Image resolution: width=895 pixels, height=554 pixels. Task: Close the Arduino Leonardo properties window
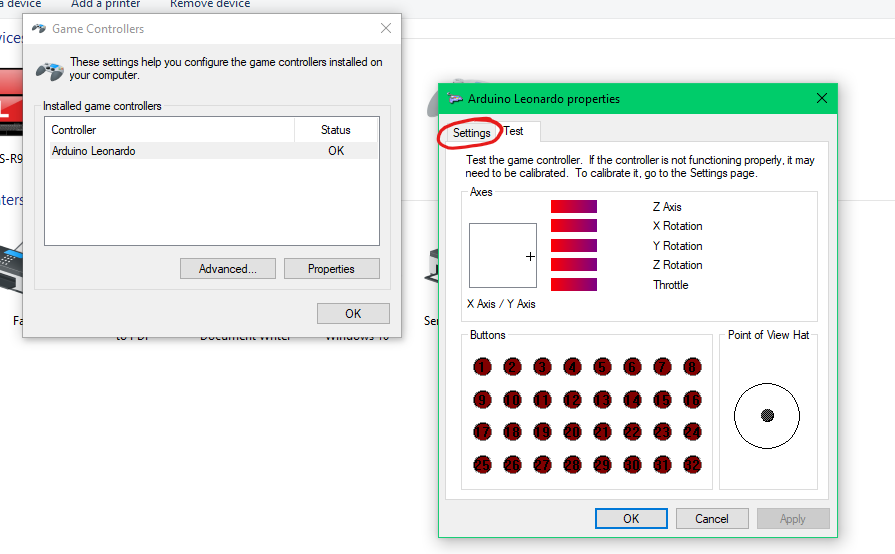tap(822, 98)
